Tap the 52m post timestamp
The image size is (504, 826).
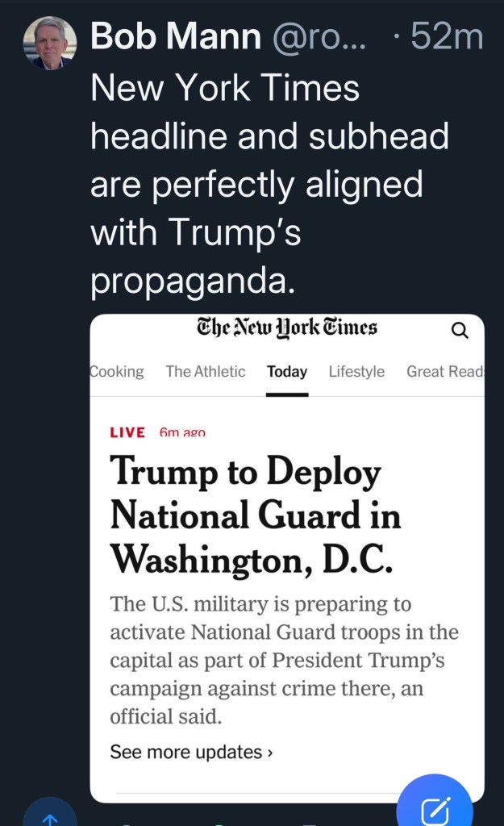446,36
